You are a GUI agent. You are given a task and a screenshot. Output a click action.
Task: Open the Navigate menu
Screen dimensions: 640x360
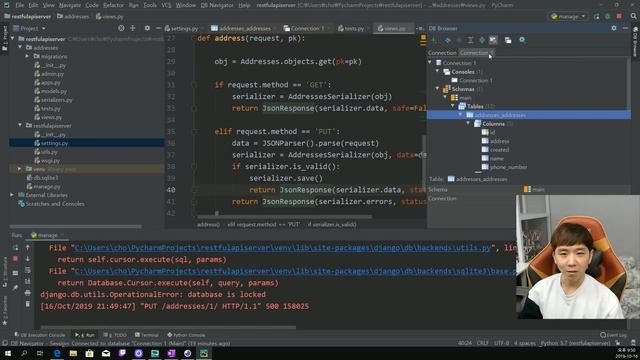pos(70,5)
